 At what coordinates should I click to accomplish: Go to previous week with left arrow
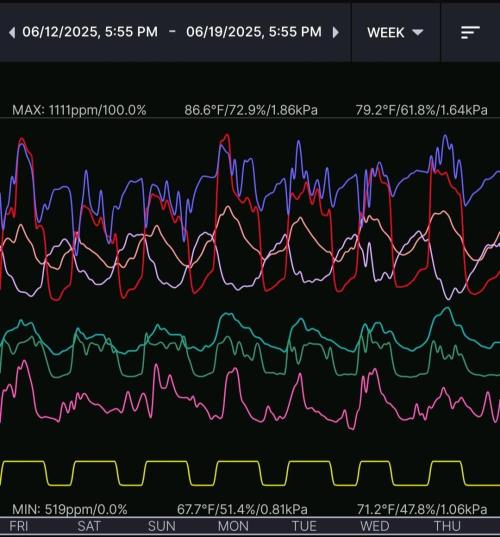pyautogui.click(x=12, y=33)
